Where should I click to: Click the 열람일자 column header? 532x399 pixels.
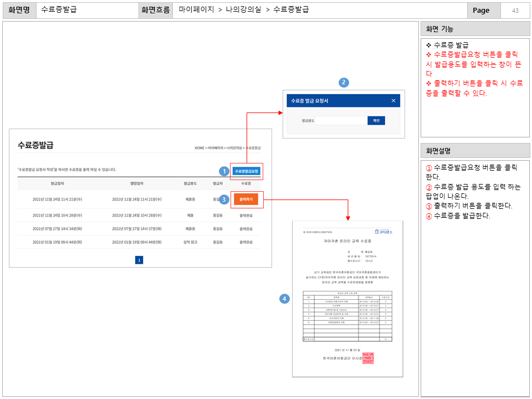tap(136, 183)
